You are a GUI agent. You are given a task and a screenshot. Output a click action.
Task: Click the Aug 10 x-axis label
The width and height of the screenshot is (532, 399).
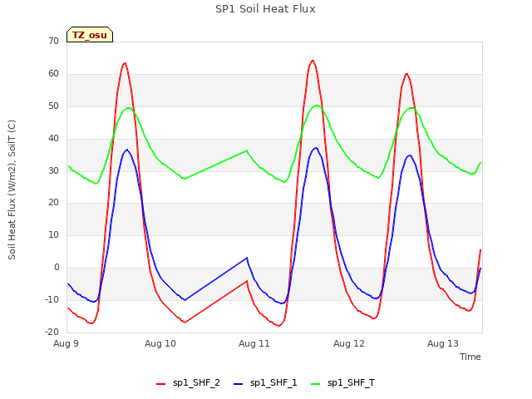pyautogui.click(x=160, y=343)
